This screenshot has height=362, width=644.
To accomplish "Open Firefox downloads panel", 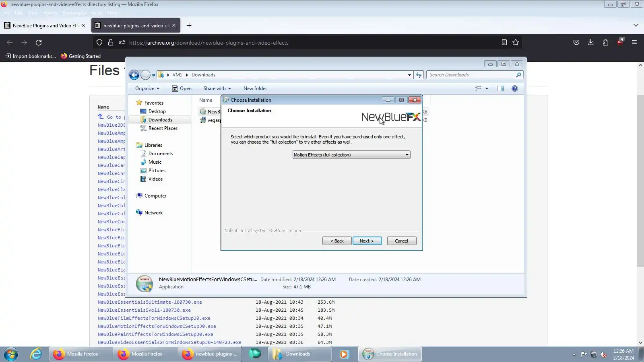I will [x=591, y=42].
